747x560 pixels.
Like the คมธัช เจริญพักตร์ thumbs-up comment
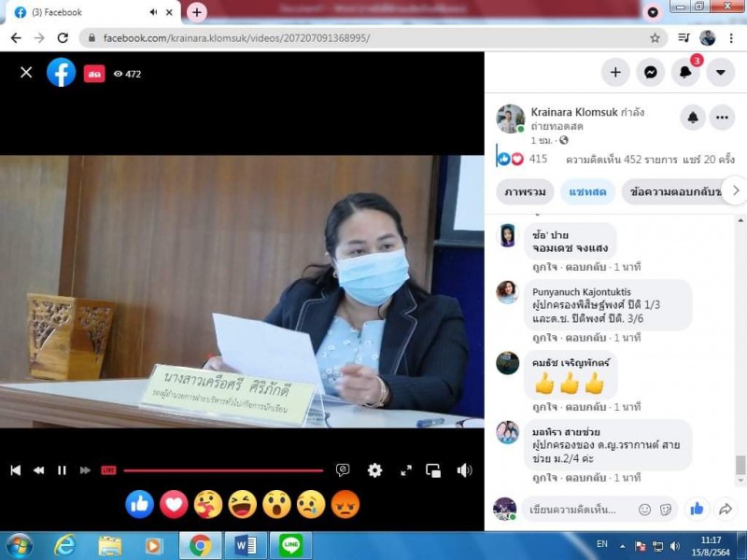[544, 407]
